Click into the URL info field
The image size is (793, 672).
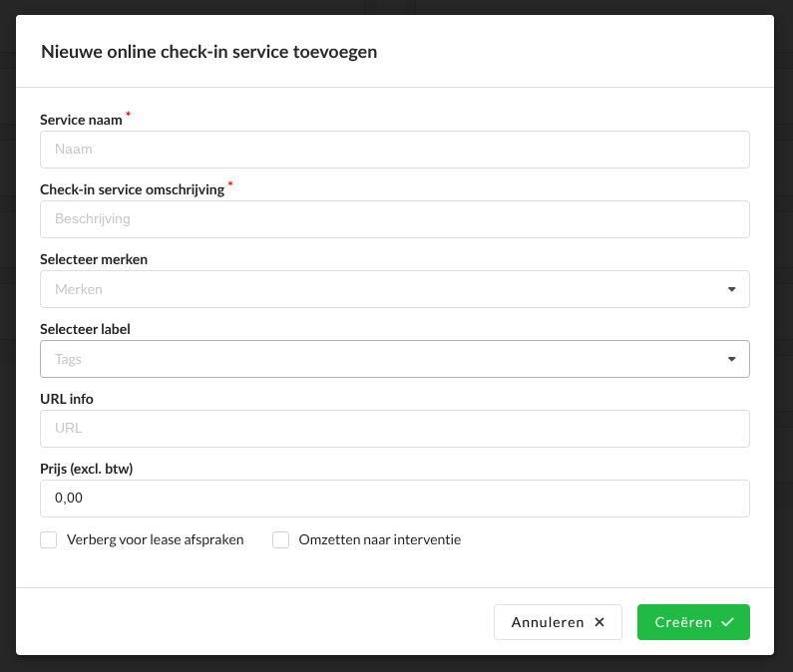click(394, 429)
